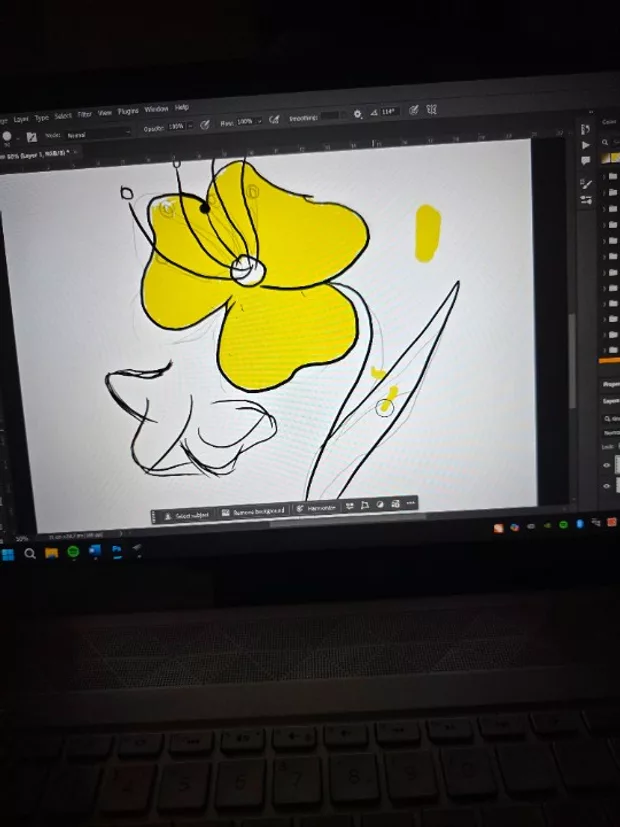Viewport: 620px width, 827px height.
Task: Open File Explorer from taskbar
Action: tap(52, 553)
